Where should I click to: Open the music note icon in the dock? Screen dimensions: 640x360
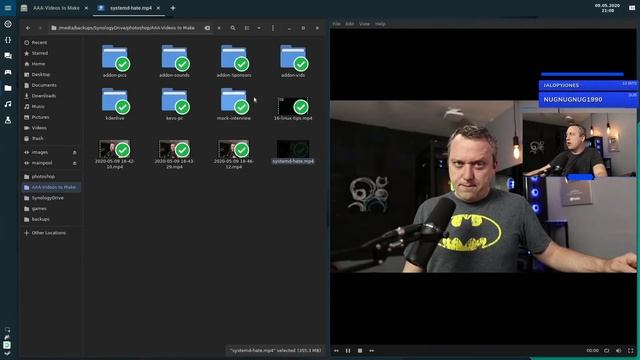click(8, 104)
